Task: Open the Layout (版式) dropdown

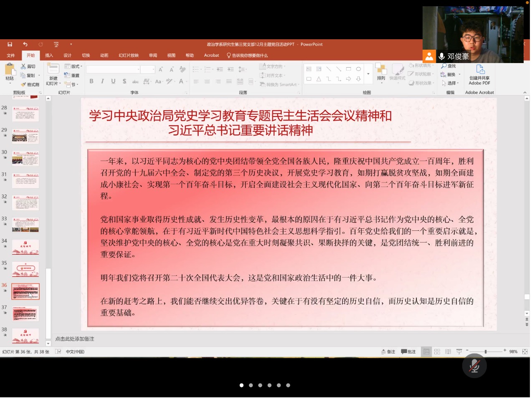Action: pyautogui.click(x=73, y=67)
